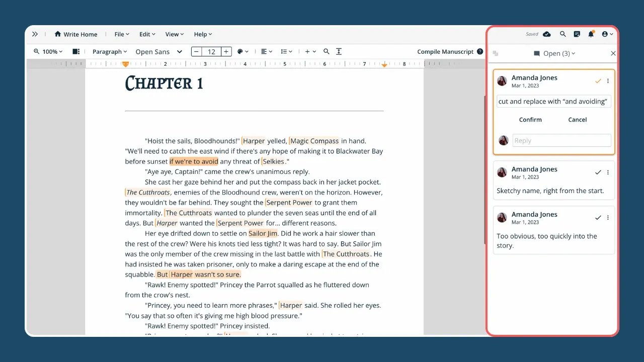Open the Open (3) comment filter dropdown
Viewport: 644px width, 362px height.
pos(554,53)
